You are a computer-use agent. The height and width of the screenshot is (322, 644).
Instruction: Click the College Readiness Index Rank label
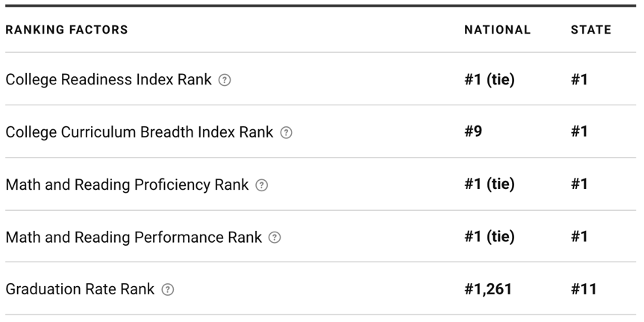point(108,79)
